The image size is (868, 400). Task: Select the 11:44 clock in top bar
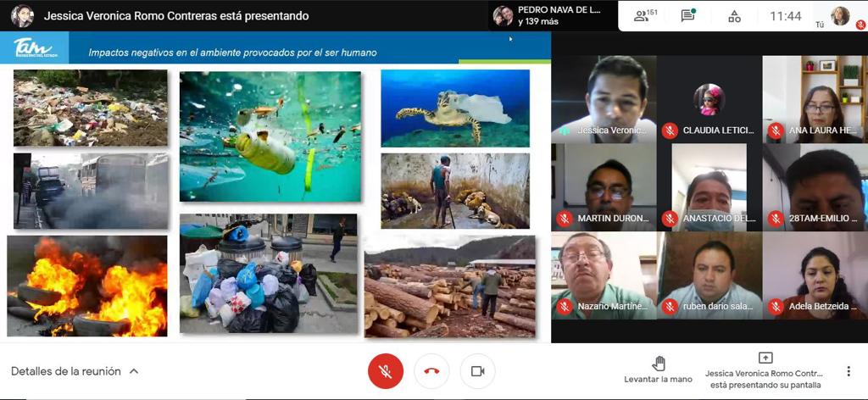coord(785,16)
